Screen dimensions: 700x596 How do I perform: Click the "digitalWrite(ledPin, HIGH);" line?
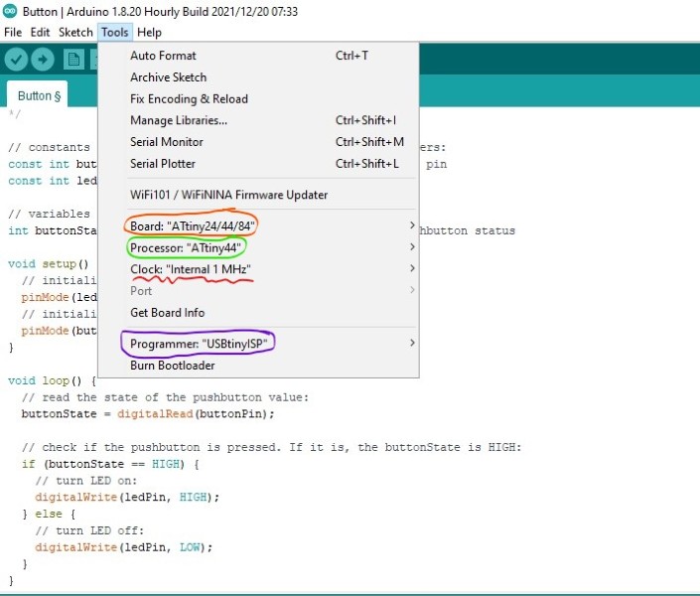127,497
